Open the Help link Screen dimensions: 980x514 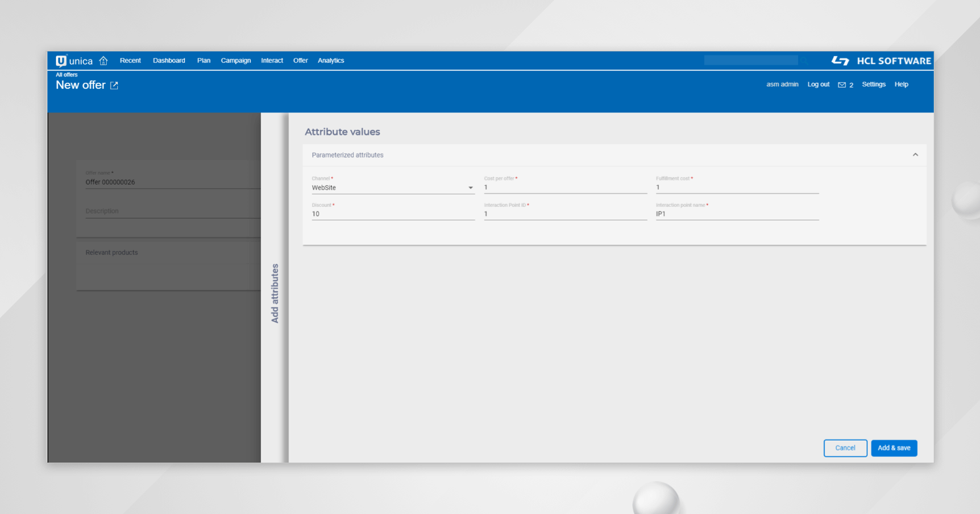tap(901, 84)
